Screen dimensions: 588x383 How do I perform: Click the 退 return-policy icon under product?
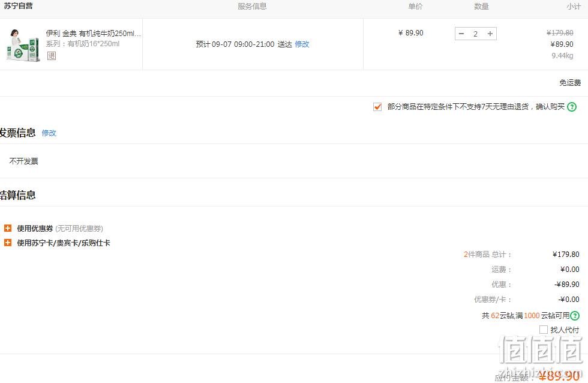[52, 55]
